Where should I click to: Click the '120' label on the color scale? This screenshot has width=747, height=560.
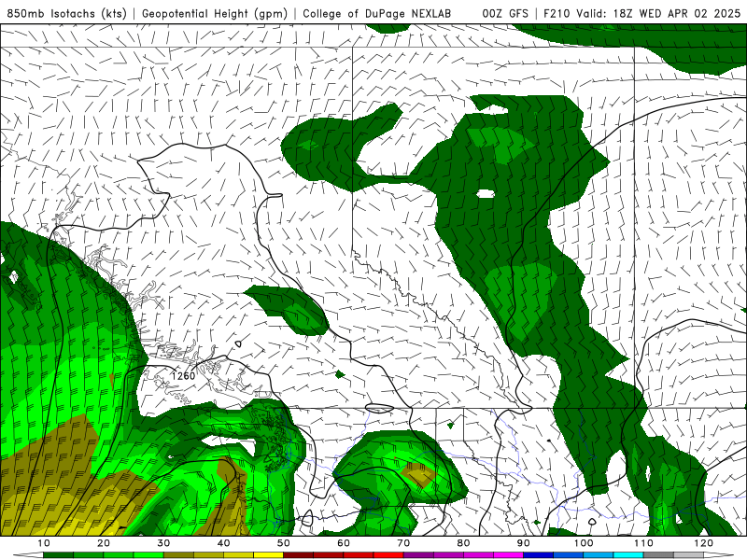tap(704, 543)
